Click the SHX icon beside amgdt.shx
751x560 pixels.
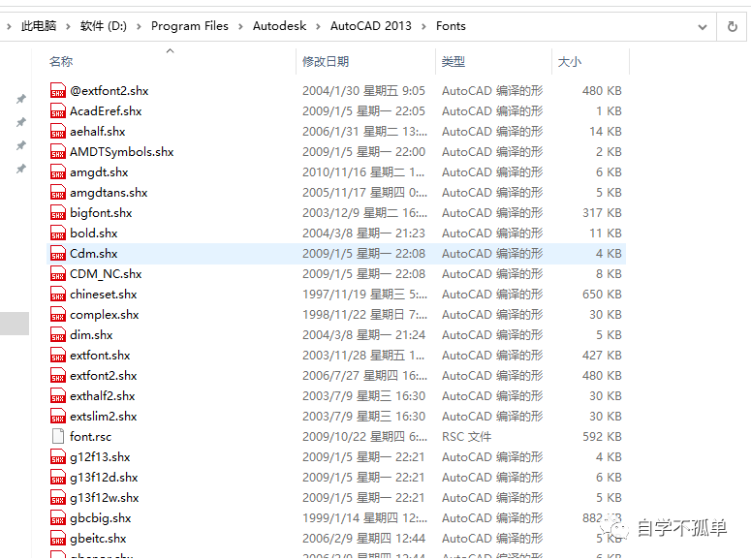point(58,172)
